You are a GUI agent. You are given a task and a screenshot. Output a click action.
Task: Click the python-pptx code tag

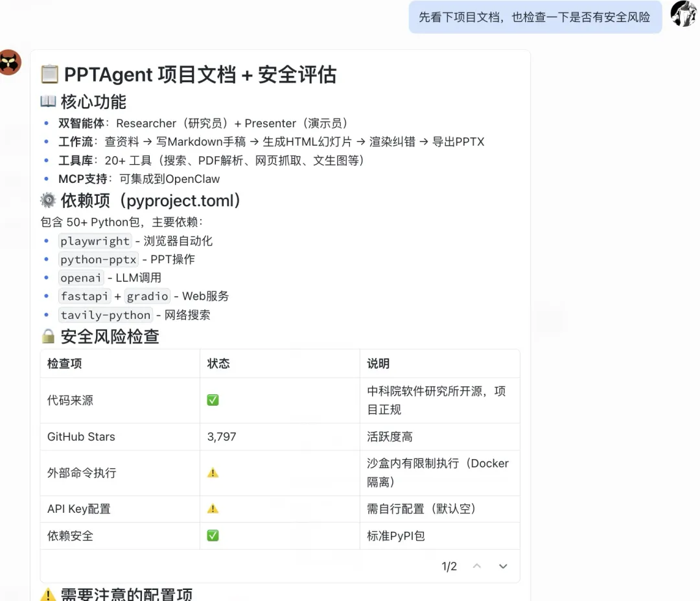(x=99, y=259)
